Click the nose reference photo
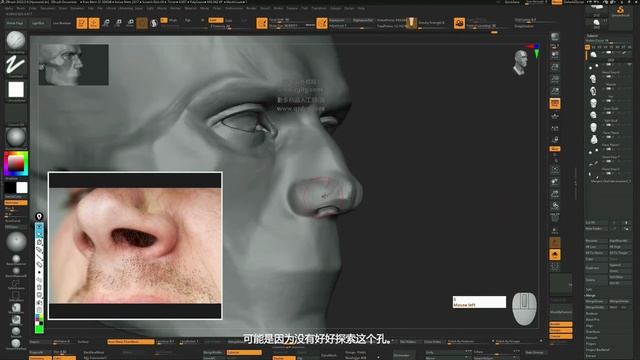This screenshot has height=360, width=640. click(135, 245)
